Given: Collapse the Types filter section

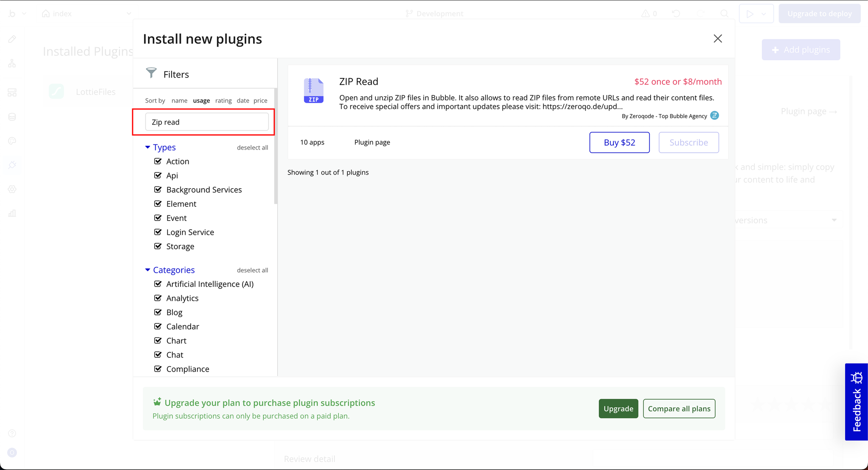Looking at the screenshot, I should 147,147.
